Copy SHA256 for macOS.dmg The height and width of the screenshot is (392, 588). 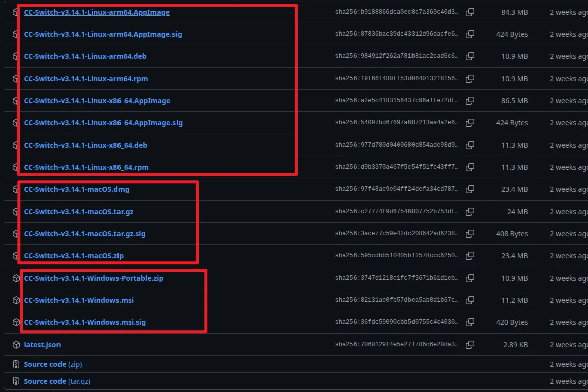470,189
